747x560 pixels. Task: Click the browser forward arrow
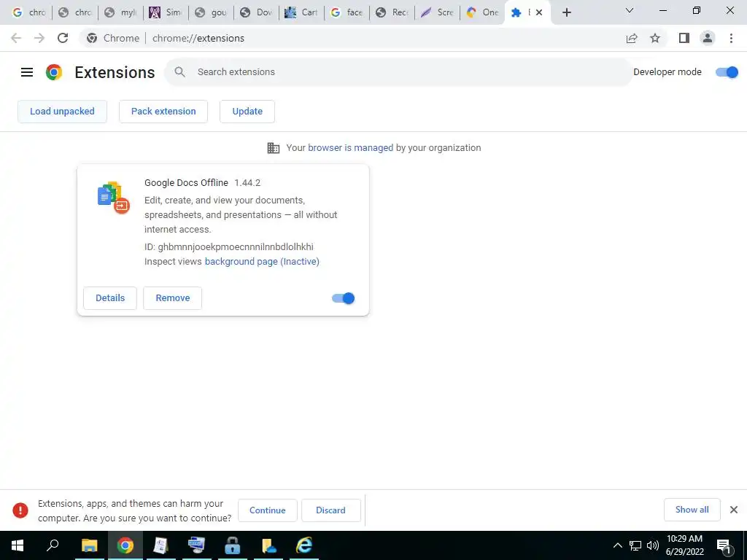pyautogui.click(x=39, y=38)
